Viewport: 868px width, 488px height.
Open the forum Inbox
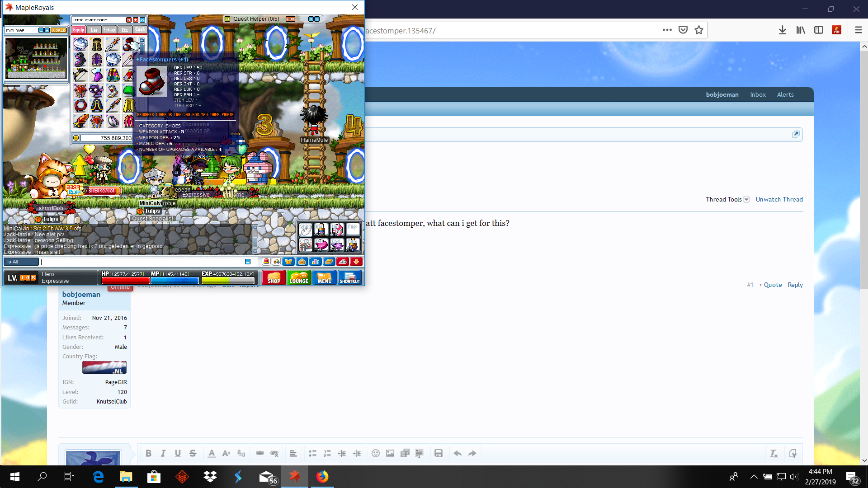(758, 94)
